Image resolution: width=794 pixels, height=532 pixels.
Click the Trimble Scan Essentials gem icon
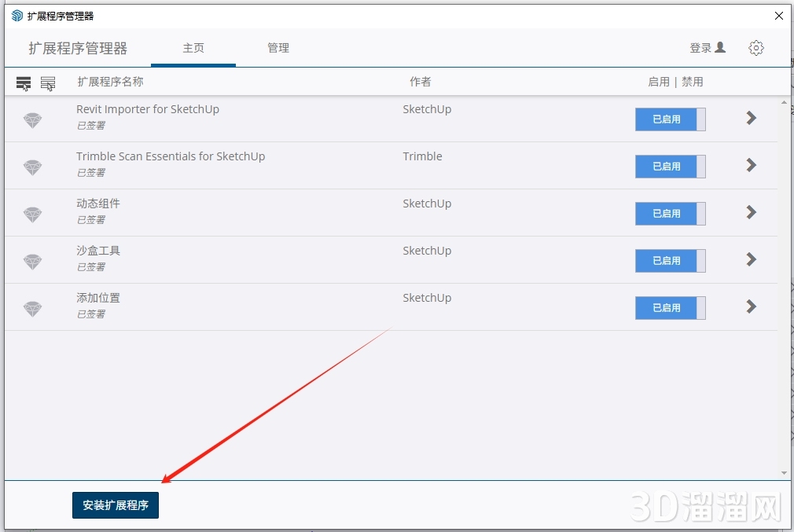32,167
